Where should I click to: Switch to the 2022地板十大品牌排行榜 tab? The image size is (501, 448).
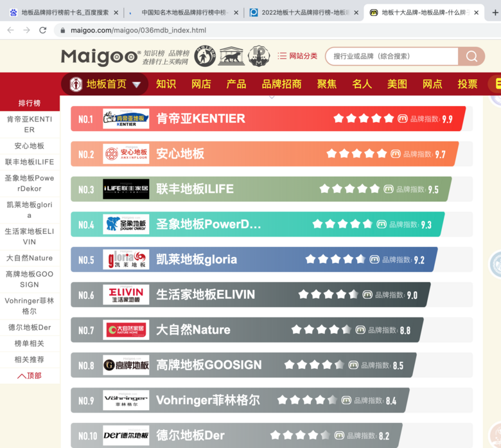click(302, 12)
